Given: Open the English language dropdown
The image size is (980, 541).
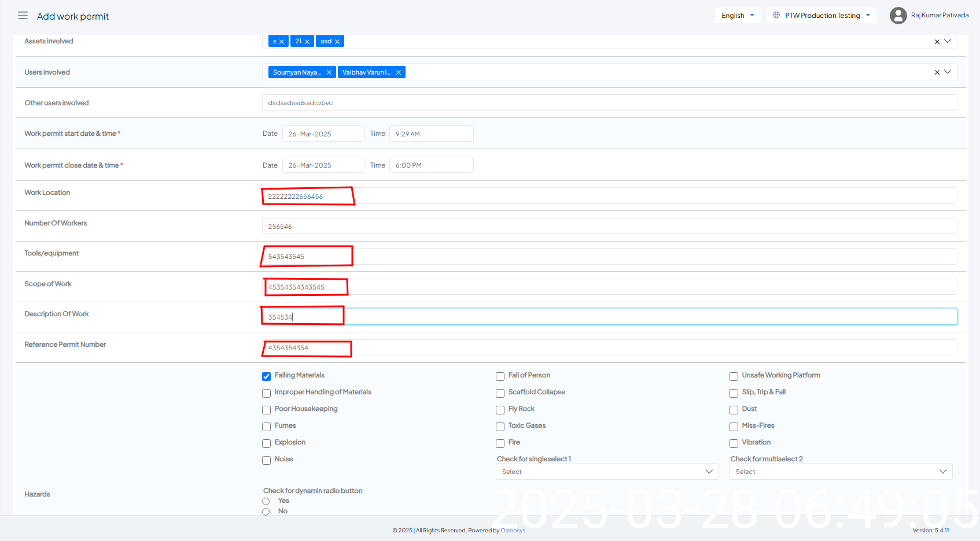Looking at the screenshot, I should click(738, 16).
